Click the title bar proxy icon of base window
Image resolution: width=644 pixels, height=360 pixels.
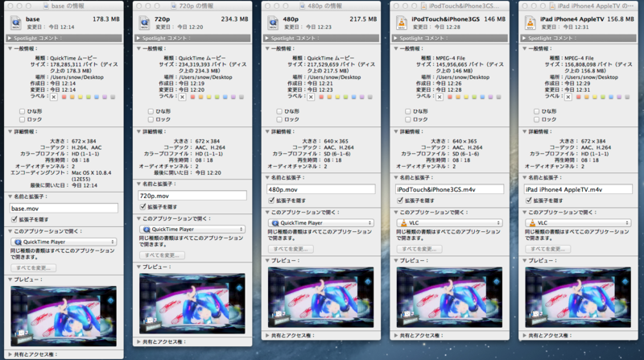tap(46, 6)
